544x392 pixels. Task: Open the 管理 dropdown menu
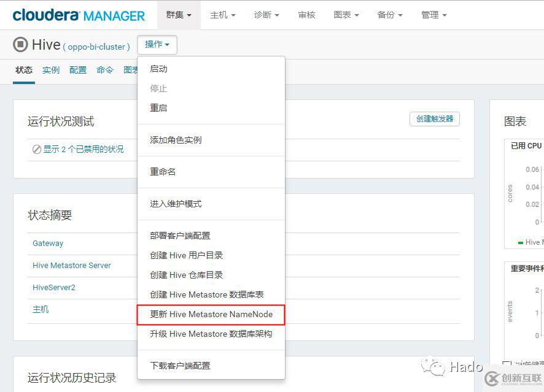pos(433,15)
